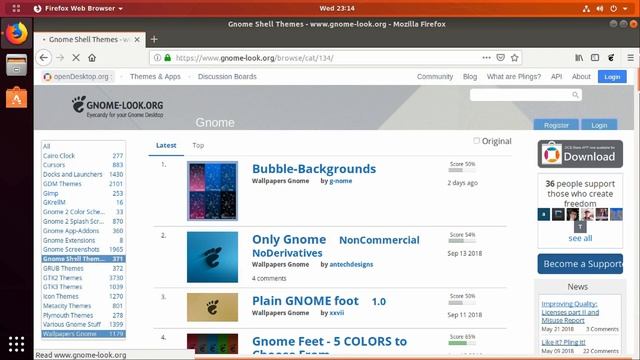Open Bubble-Backgrounds title link
The height and width of the screenshot is (360, 640).
tap(314, 169)
